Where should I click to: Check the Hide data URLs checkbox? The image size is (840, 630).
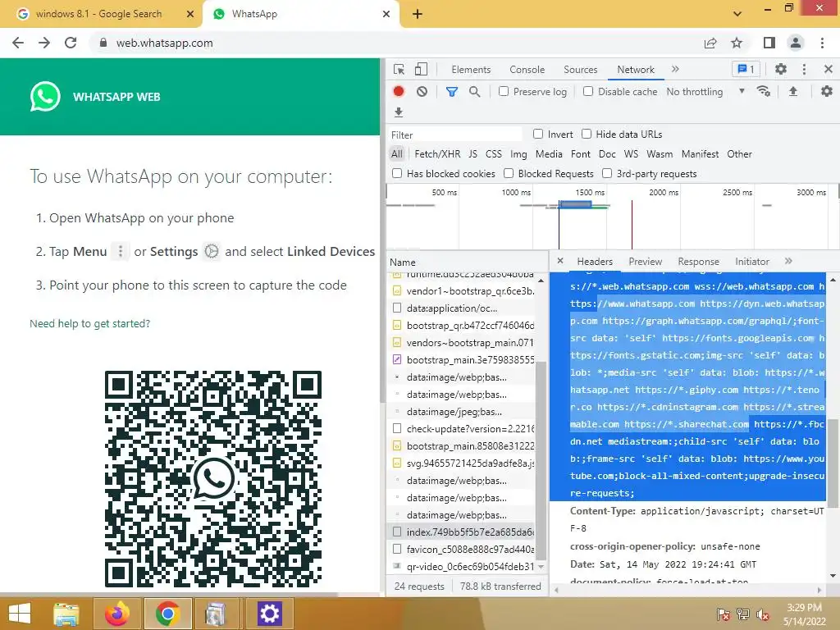[x=587, y=134]
